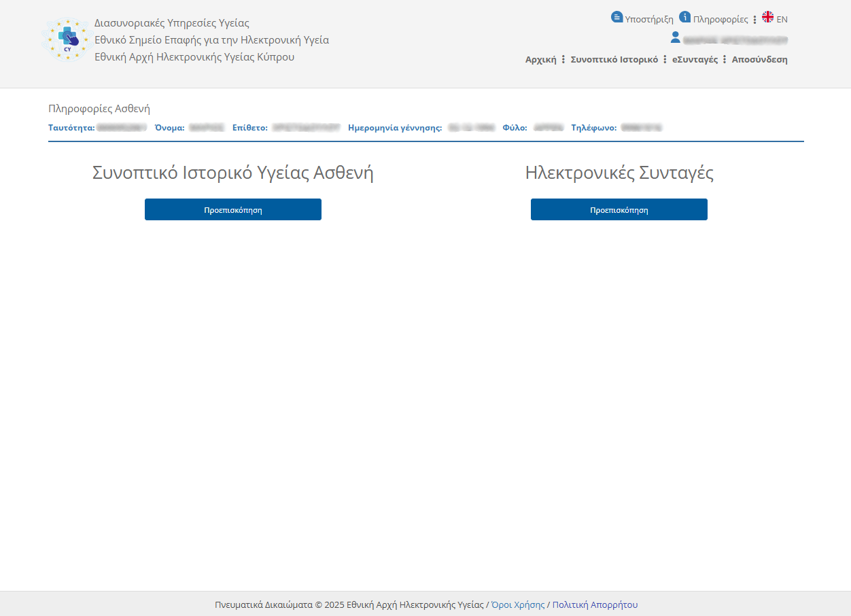This screenshot has width=851, height=616.
Task: Click the Διασυνοριακές Υπηρεσίες Υγείας header title
Action: pyautogui.click(x=172, y=23)
